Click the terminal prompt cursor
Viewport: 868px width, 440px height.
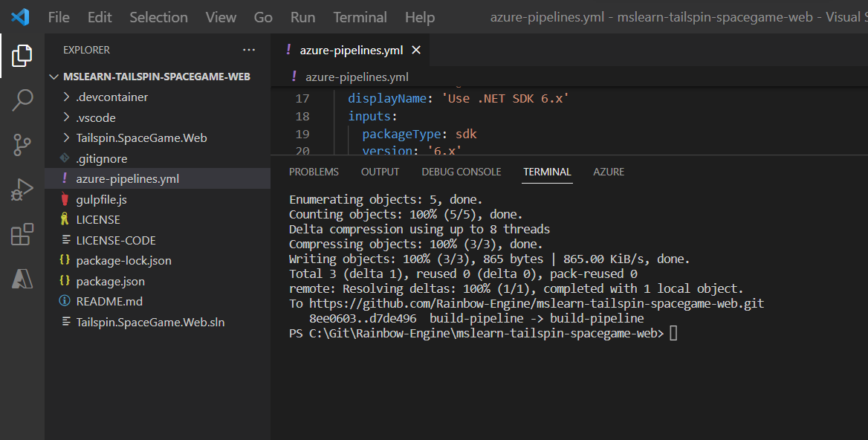click(x=673, y=333)
